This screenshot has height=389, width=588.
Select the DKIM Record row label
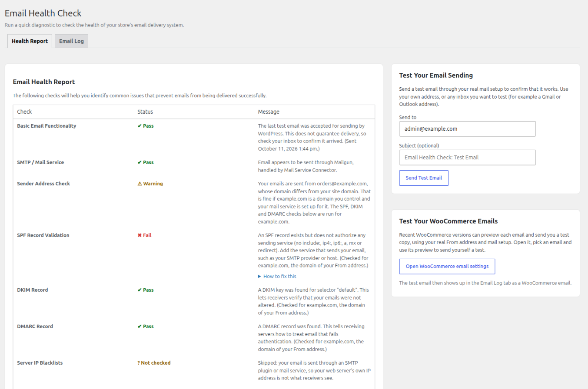[x=33, y=290]
